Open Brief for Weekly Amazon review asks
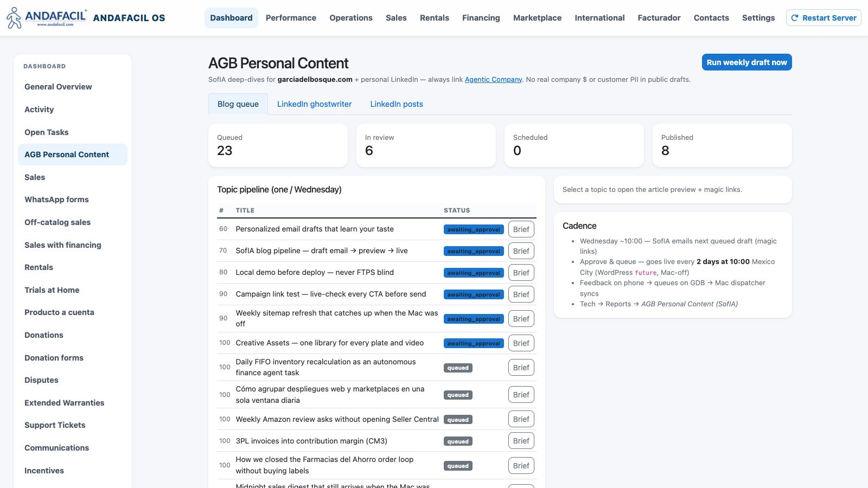This screenshot has height=488, width=868. click(521, 419)
